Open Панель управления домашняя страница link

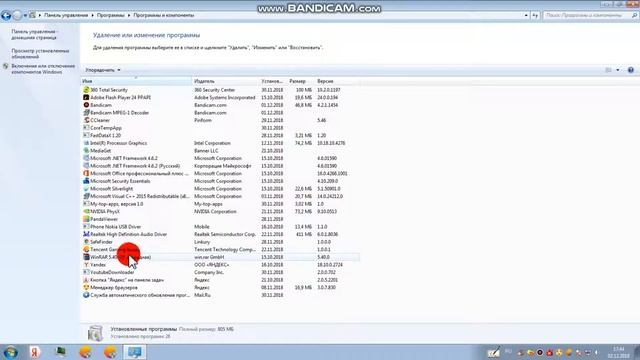coord(34,35)
